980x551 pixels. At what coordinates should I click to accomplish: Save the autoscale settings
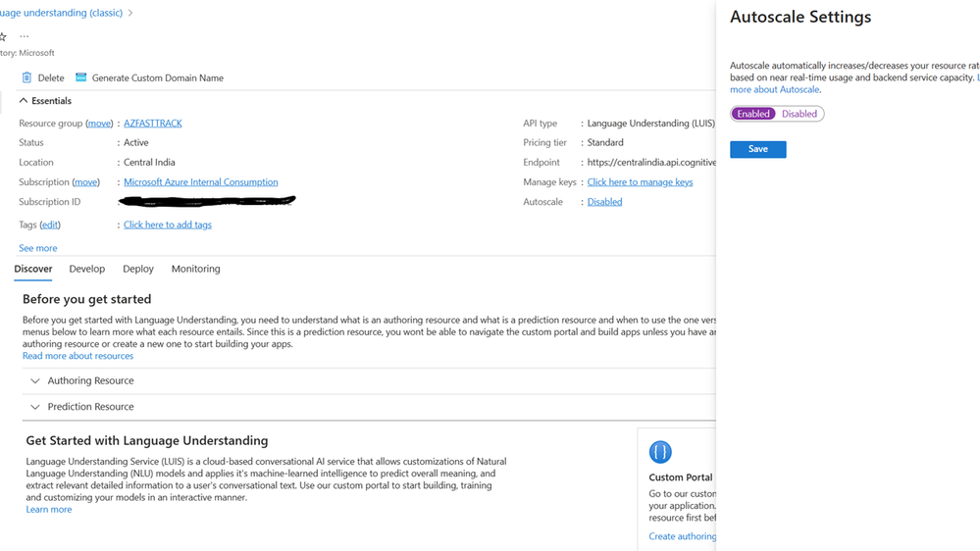tap(757, 149)
